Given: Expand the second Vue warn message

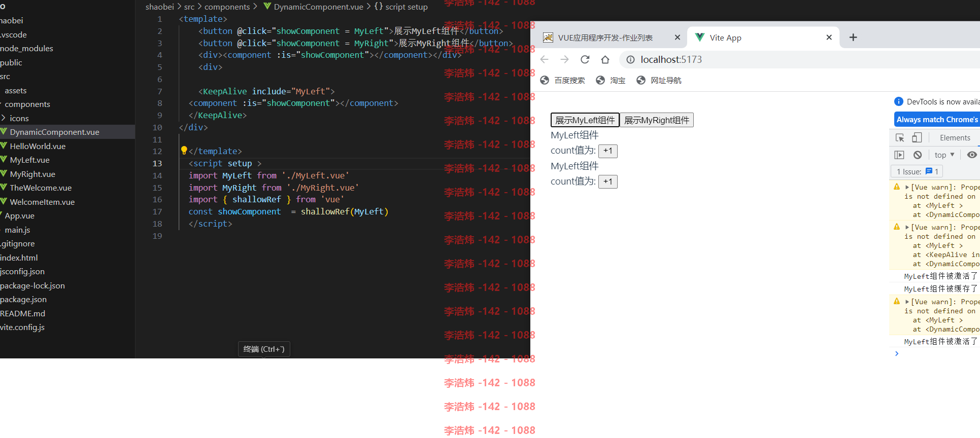Looking at the screenshot, I should [907, 227].
